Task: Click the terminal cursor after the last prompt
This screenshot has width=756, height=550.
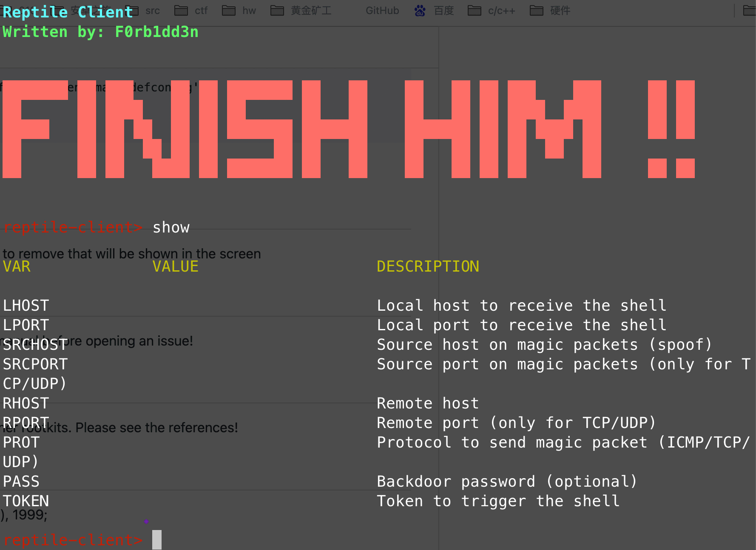Action: click(x=157, y=540)
